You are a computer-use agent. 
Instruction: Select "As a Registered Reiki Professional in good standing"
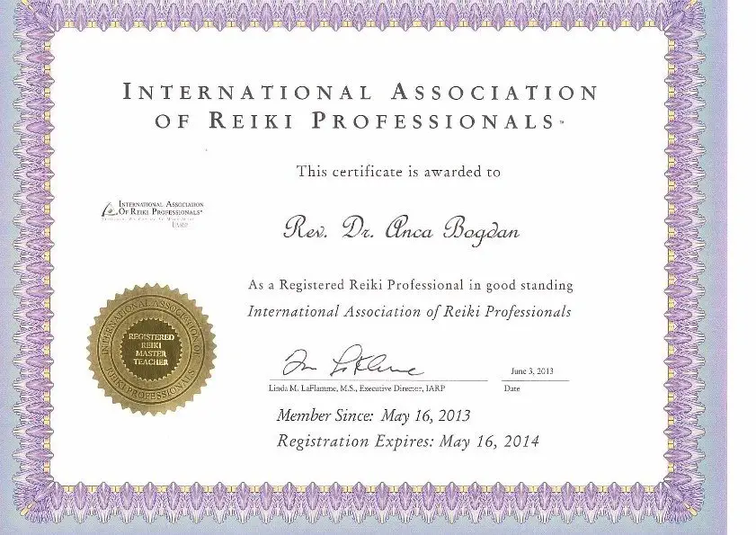click(411, 286)
